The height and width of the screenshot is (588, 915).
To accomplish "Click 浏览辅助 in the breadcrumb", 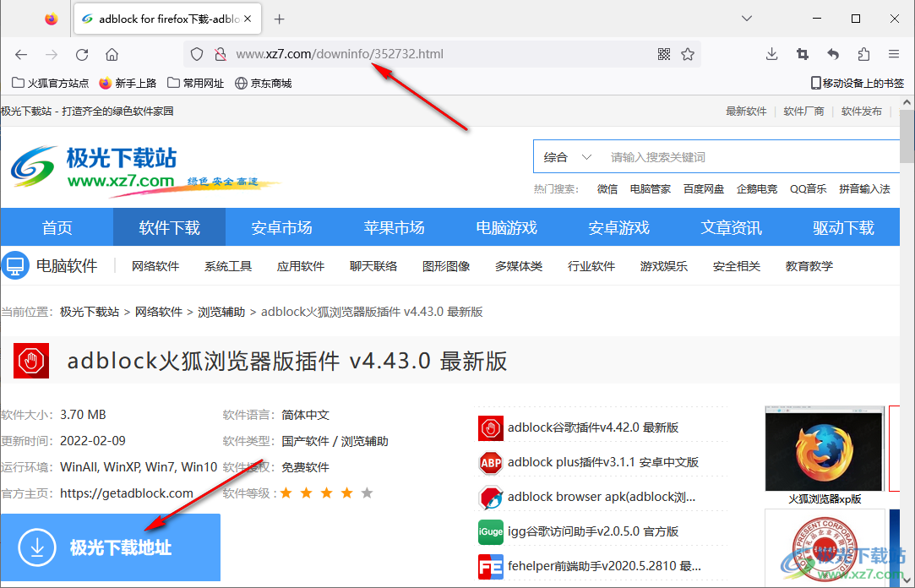I will coord(221,312).
